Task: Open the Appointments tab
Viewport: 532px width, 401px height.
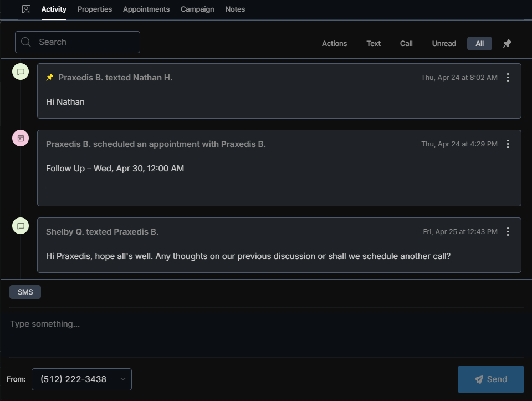Action: (x=146, y=9)
